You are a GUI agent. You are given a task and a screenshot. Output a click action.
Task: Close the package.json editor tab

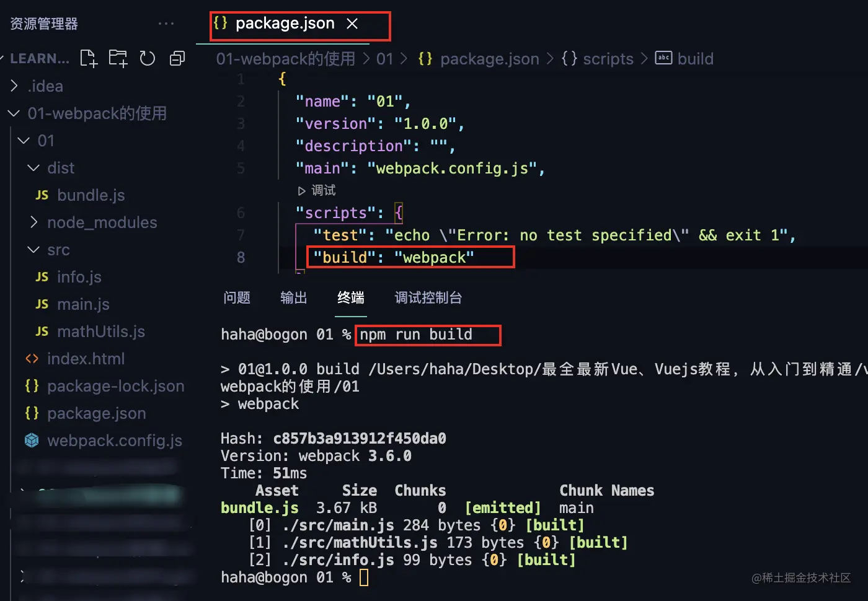352,24
